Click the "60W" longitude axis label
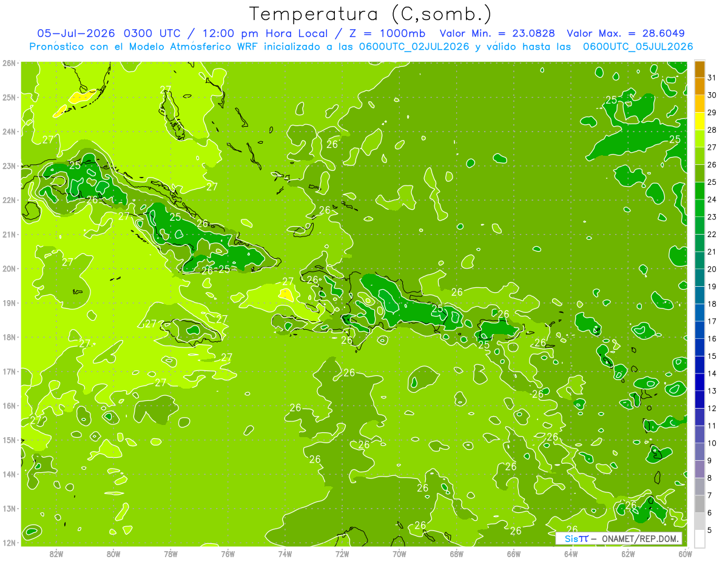 (x=685, y=554)
